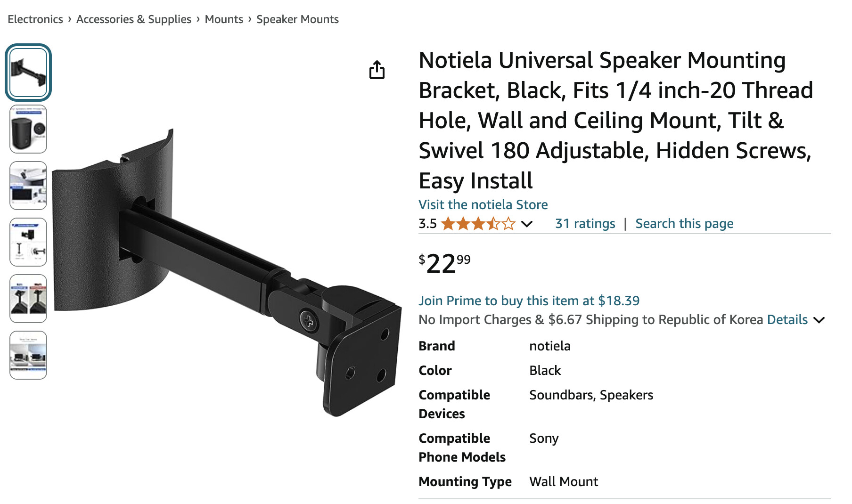Go to Accessories & Supplies breadcrumb
Image resolution: width=852 pixels, height=504 pixels.
click(x=134, y=19)
